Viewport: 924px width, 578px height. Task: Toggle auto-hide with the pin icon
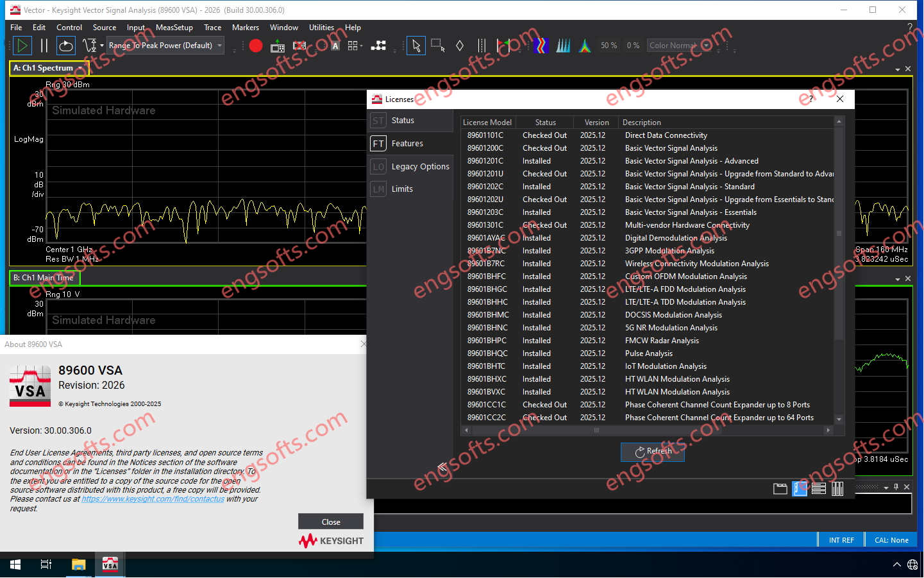click(896, 486)
